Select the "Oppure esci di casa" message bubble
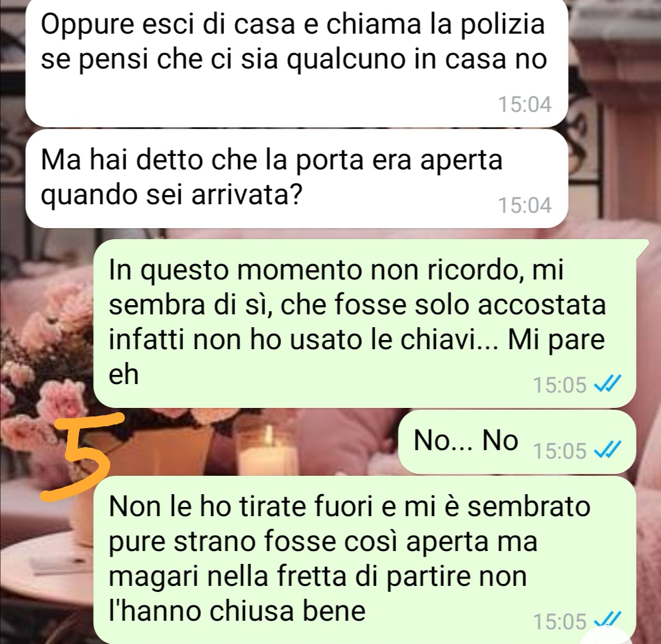 pyautogui.click(x=296, y=63)
